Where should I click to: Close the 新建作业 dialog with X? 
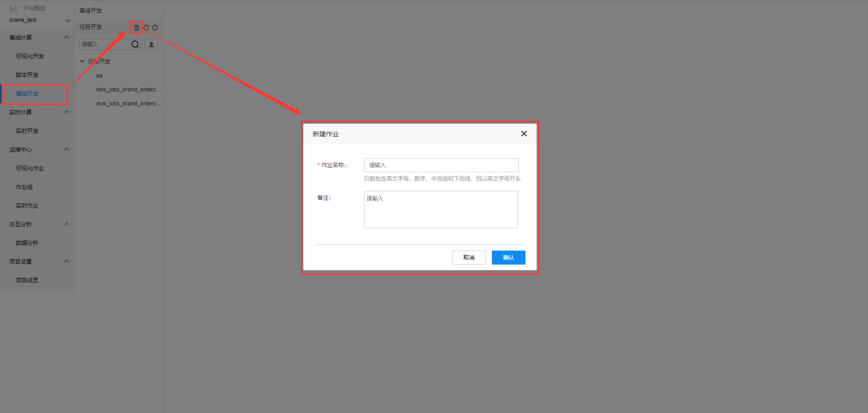[x=524, y=134]
